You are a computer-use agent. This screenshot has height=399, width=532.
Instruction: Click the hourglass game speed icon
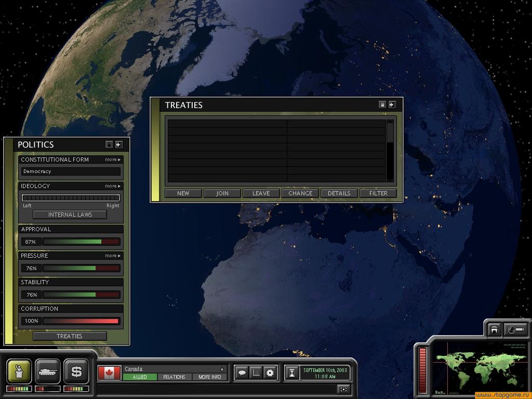point(292,373)
